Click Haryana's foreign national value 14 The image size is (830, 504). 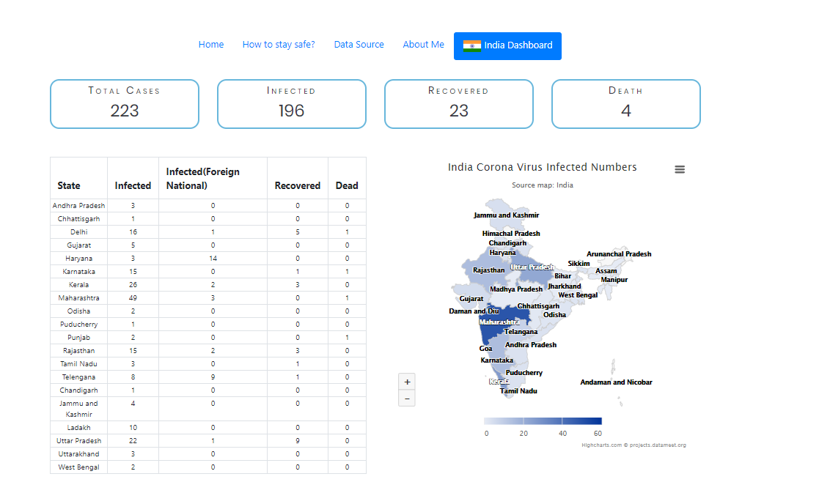coord(213,259)
